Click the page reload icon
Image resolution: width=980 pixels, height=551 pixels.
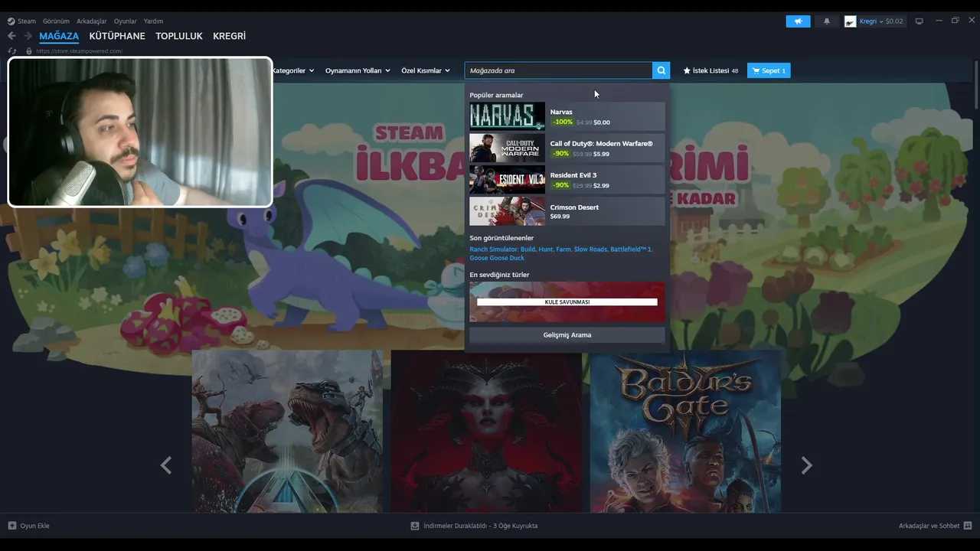pyautogui.click(x=11, y=51)
